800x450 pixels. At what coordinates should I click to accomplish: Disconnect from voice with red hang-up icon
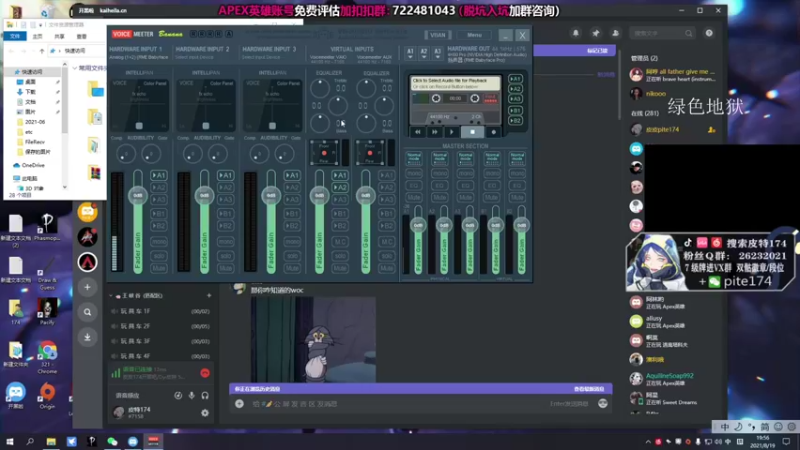pyautogui.click(x=205, y=373)
